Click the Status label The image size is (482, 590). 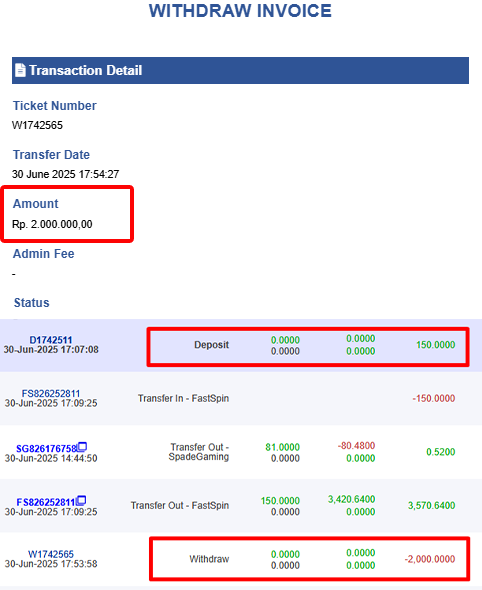(32, 303)
